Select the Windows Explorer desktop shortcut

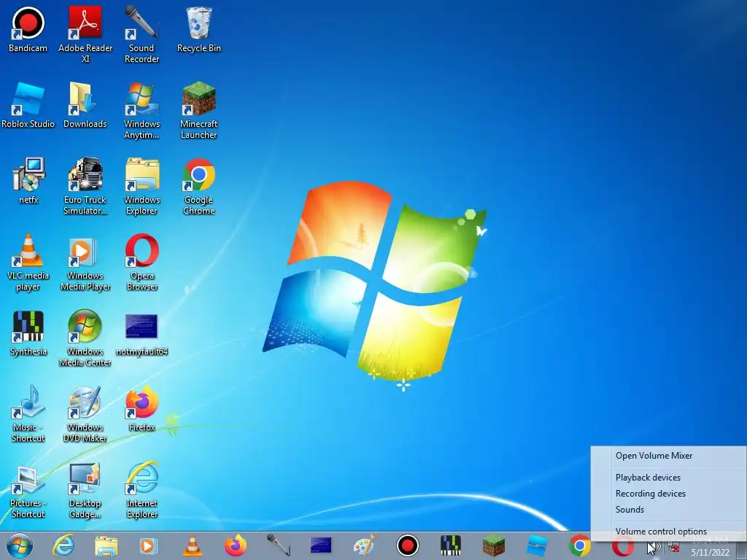(142, 187)
